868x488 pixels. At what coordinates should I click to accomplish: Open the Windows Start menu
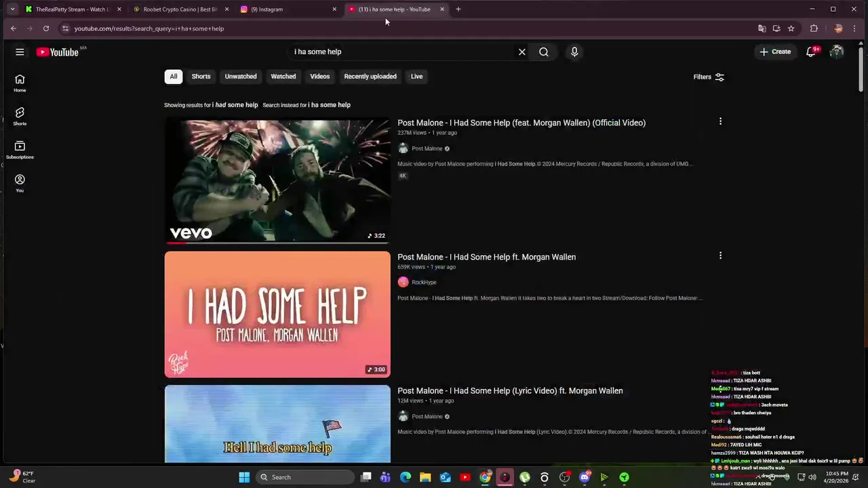coord(244,477)
